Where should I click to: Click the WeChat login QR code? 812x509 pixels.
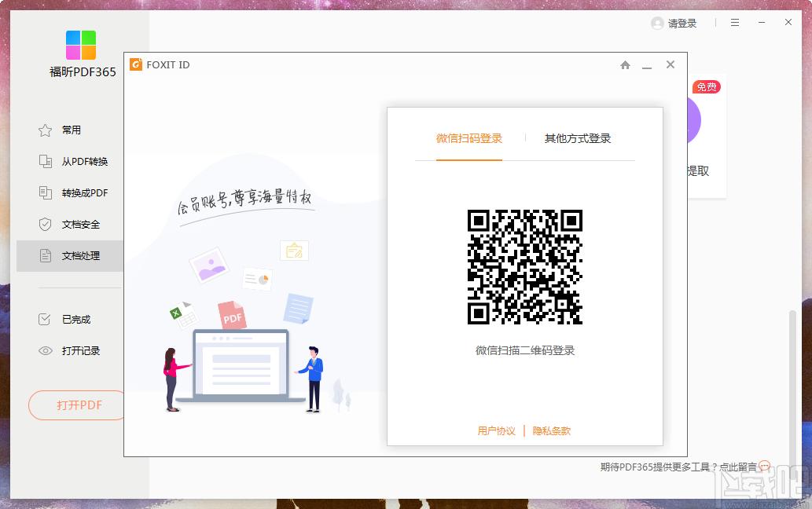click(524, 267)
